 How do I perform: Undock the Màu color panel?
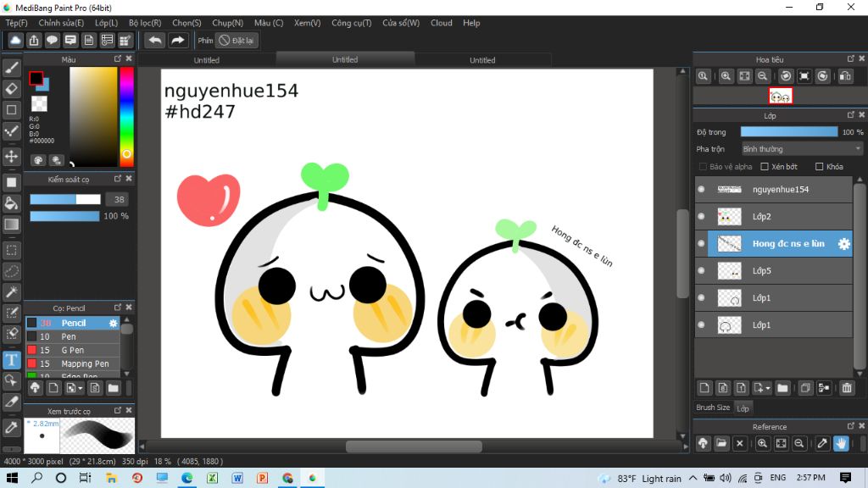[x=118, y=58]
